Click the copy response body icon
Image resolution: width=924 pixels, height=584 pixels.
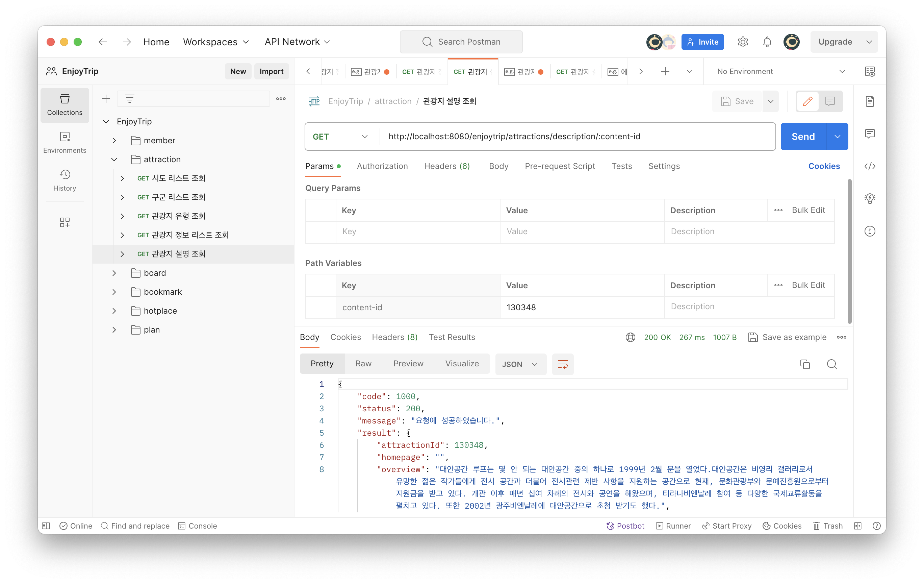805,364
